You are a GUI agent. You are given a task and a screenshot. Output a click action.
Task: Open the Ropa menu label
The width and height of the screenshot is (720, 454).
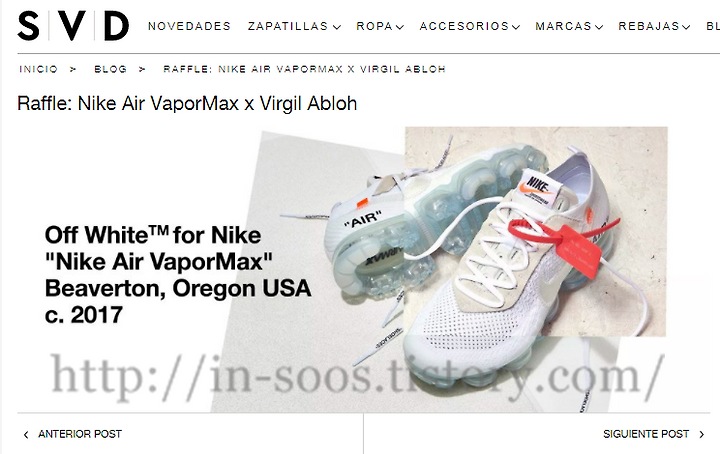coord(374,26)
